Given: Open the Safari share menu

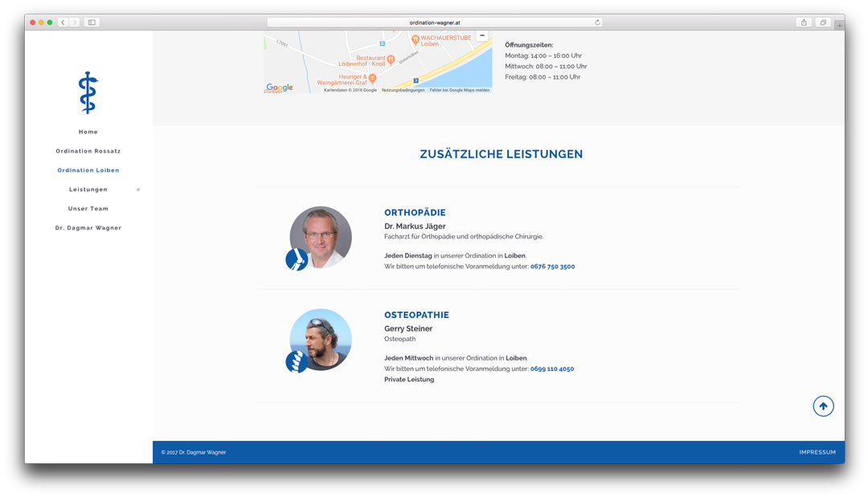Looking at the screenshot, I should click(x=804, y=22).
